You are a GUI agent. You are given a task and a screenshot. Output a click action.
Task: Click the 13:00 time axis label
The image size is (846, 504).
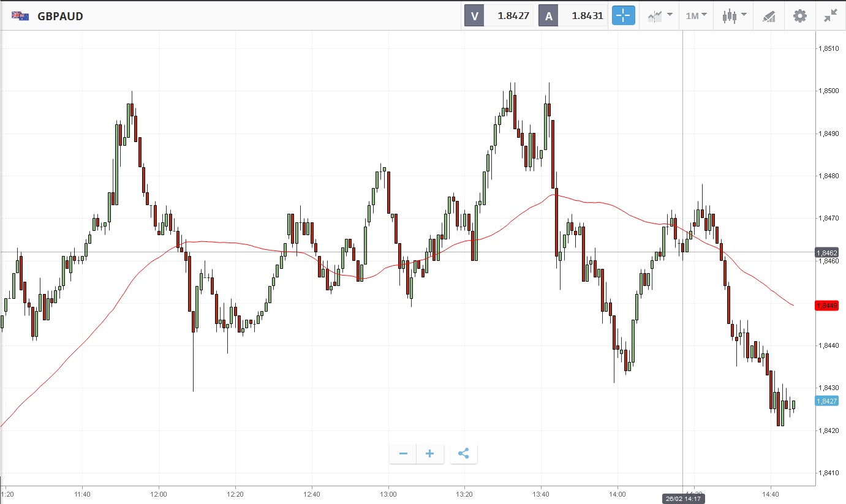388,494
